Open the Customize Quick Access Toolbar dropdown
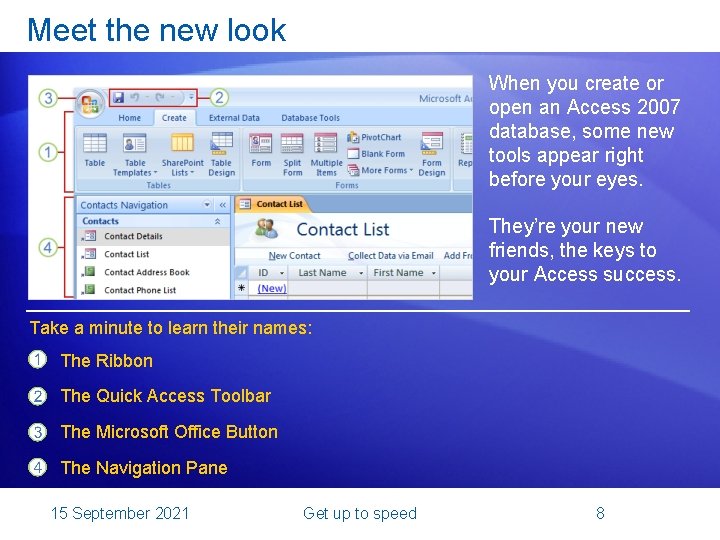720x540 pixels. click(x=191, y=97)
